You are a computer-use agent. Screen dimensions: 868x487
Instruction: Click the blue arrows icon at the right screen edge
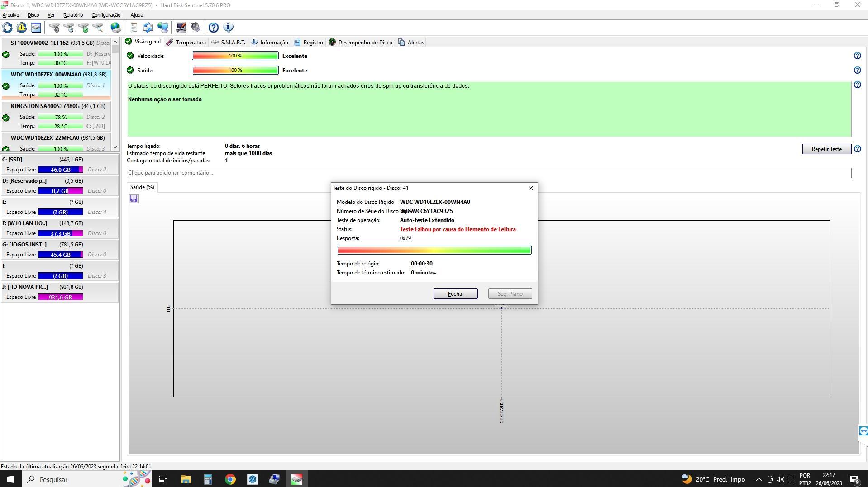point(863,431)
